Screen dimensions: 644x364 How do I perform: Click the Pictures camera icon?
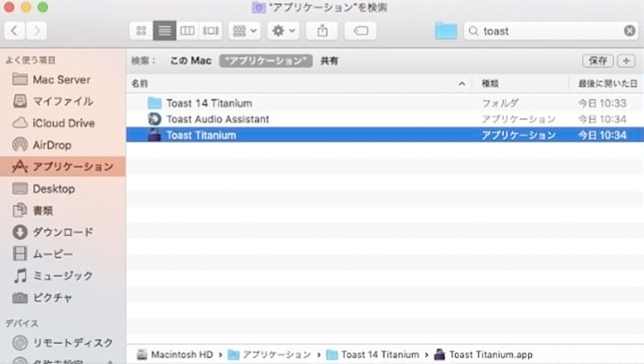pyautogui.click(x=19, y=297)
